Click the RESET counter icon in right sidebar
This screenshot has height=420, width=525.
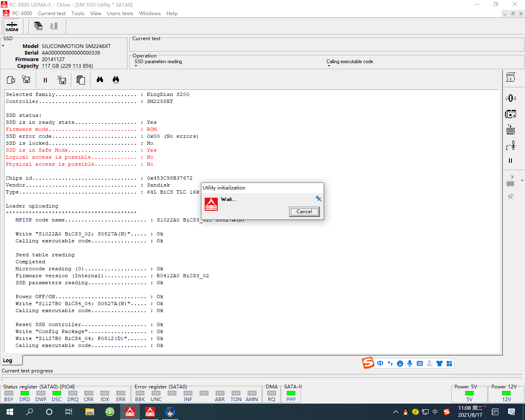click(x=511, y=130)
